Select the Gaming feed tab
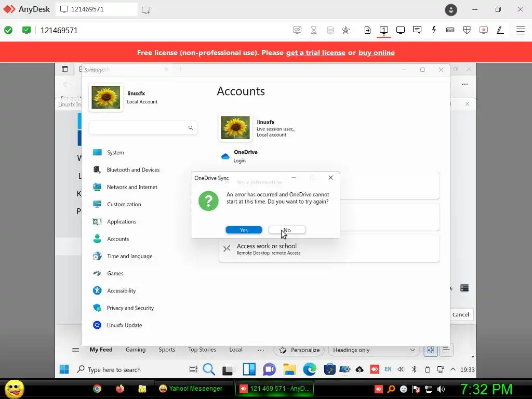532x399 pixels. click(x=136, y=350)
